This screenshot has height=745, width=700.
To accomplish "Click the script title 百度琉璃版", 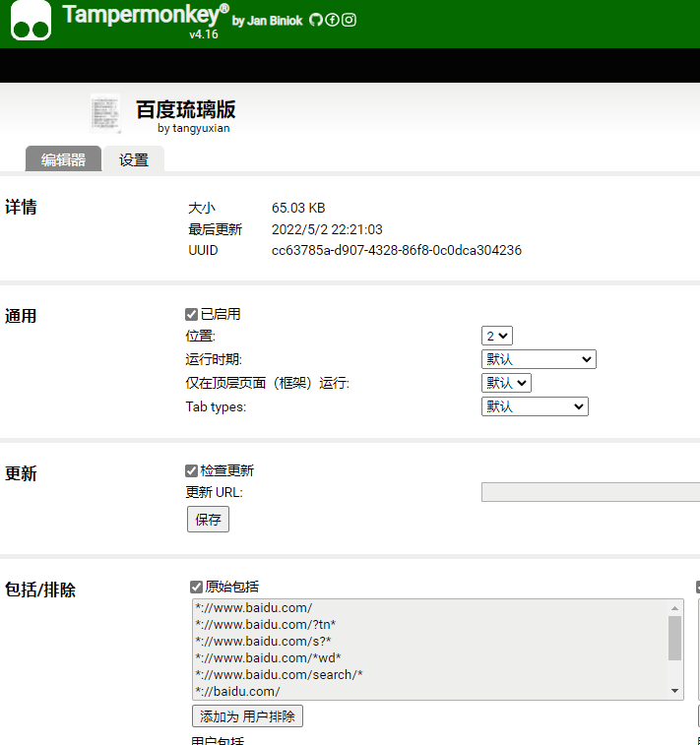I will coord(186,110).
